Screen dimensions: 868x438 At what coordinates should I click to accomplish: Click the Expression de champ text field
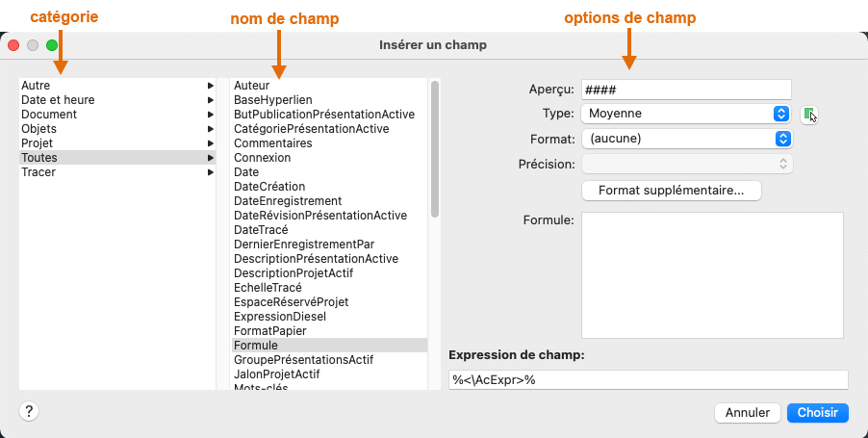pos(648,380)
